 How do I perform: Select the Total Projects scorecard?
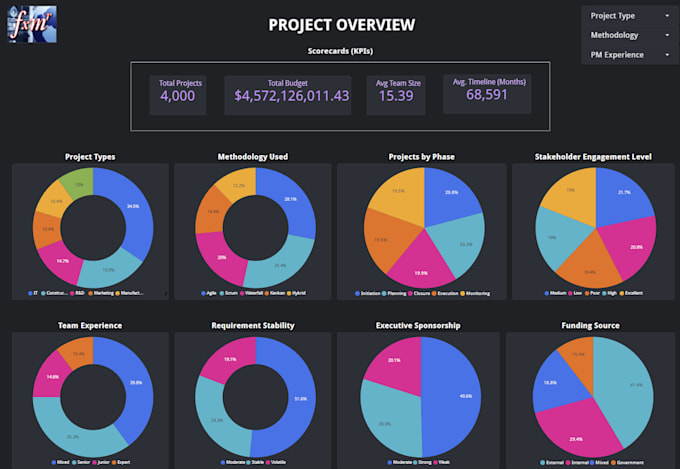178,95
